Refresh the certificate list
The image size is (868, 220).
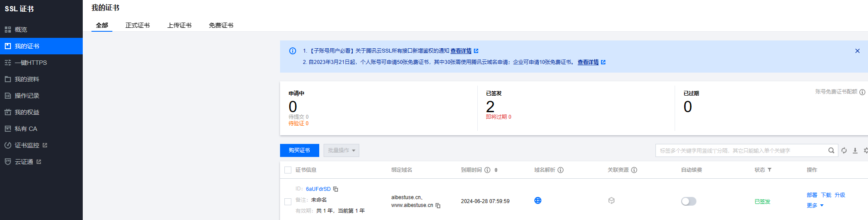pyautogui.click(x=844, y=150)
